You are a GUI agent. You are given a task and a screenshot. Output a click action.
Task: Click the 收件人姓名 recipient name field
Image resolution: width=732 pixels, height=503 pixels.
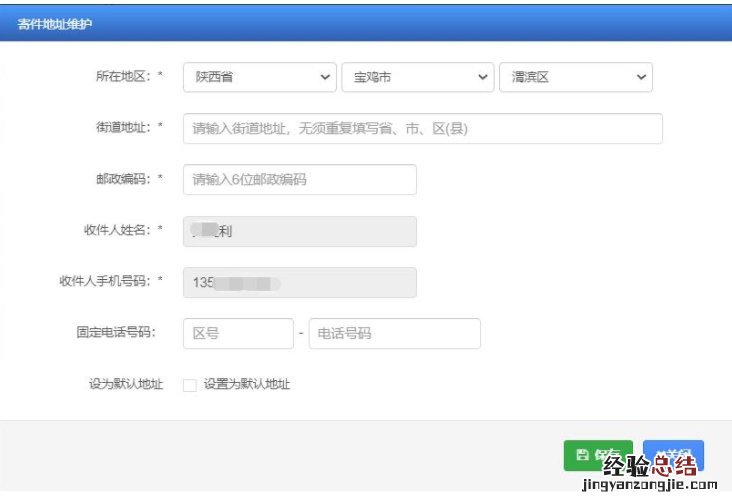299,231
